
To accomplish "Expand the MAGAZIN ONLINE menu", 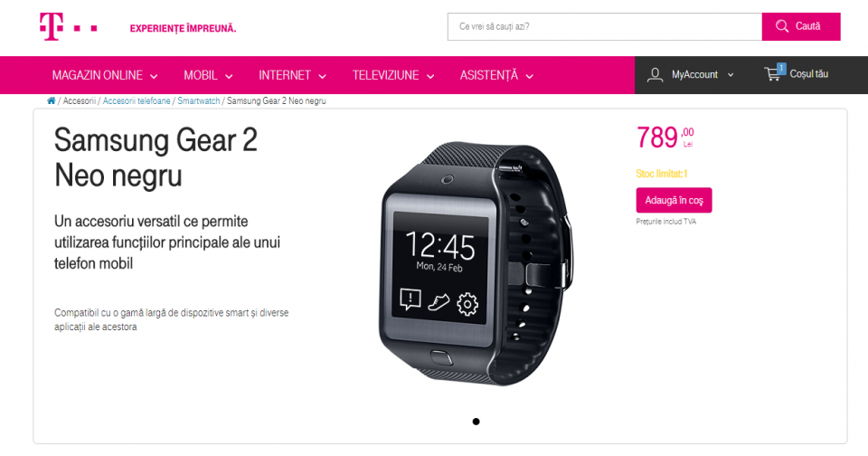I will pyautogui.click(x=105, y=75).
